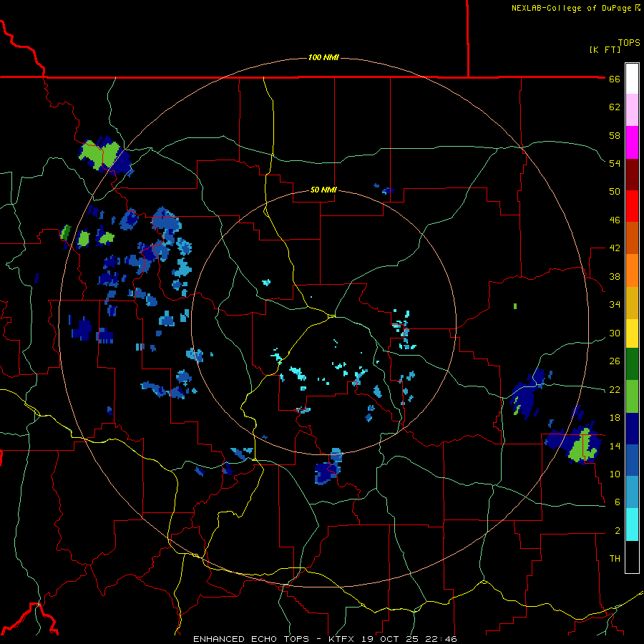The image size is (644, 644).
Task: Click the legend value 18
Action: point(615,418)
